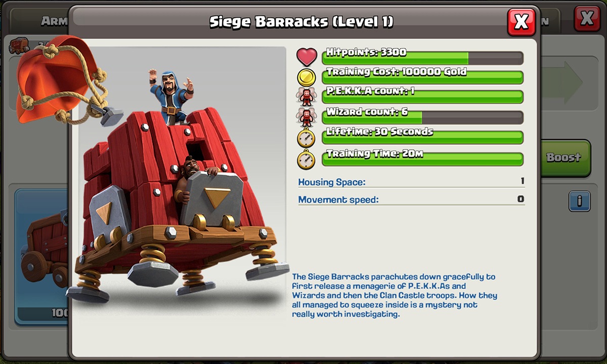The height and width of the screenshot is (364, 607).
Task: Click the Hitpoints 3300 progress bar
Action: pos(422,57)
